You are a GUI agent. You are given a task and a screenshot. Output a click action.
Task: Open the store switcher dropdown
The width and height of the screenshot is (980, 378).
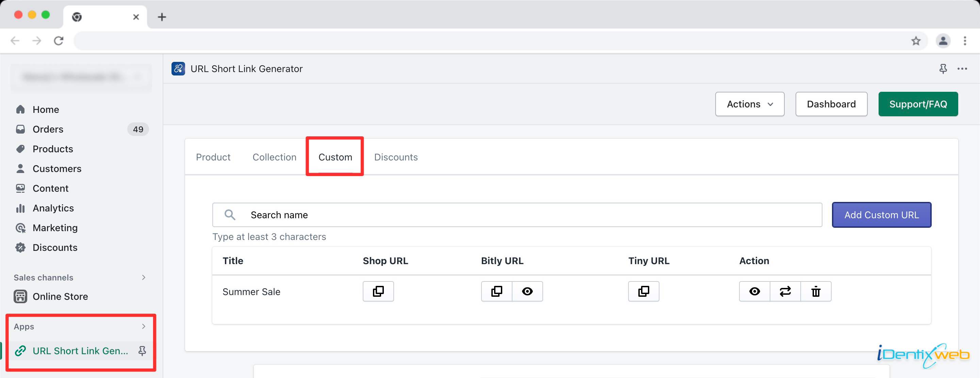click(81, 77)
